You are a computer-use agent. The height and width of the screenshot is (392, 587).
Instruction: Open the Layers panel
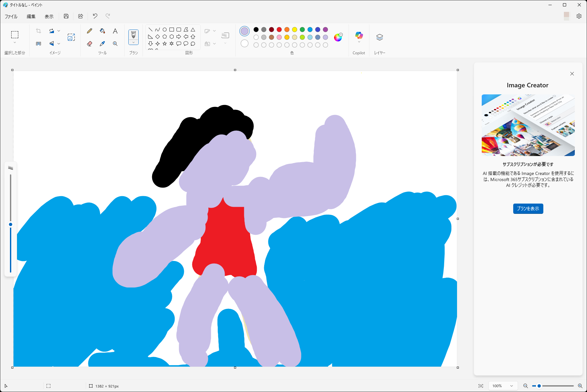tap(379, 37)
